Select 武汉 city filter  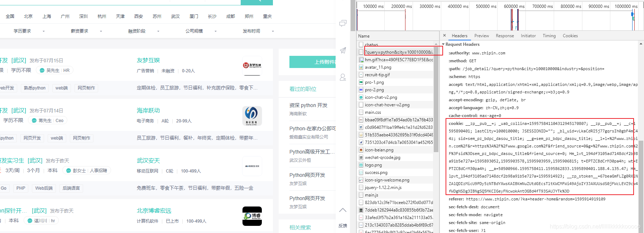click(176, 16)
